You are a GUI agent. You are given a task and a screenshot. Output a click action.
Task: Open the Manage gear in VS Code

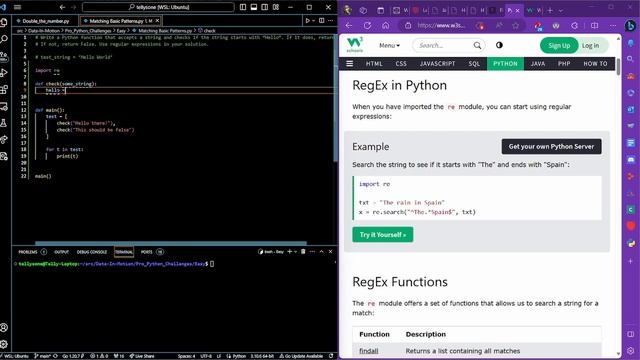(4, 344)
